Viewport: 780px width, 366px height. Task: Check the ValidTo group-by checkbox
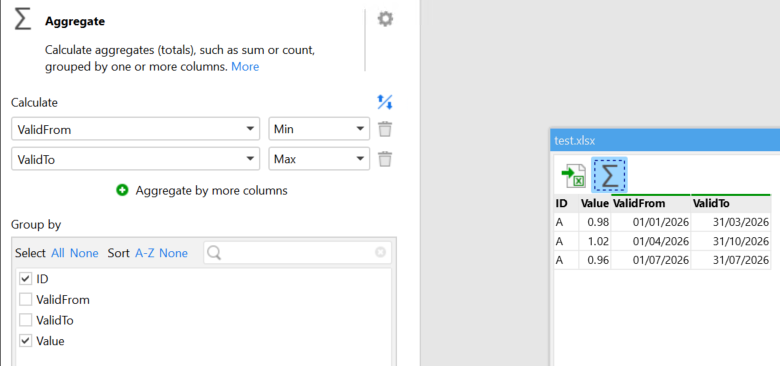[25, 320]
